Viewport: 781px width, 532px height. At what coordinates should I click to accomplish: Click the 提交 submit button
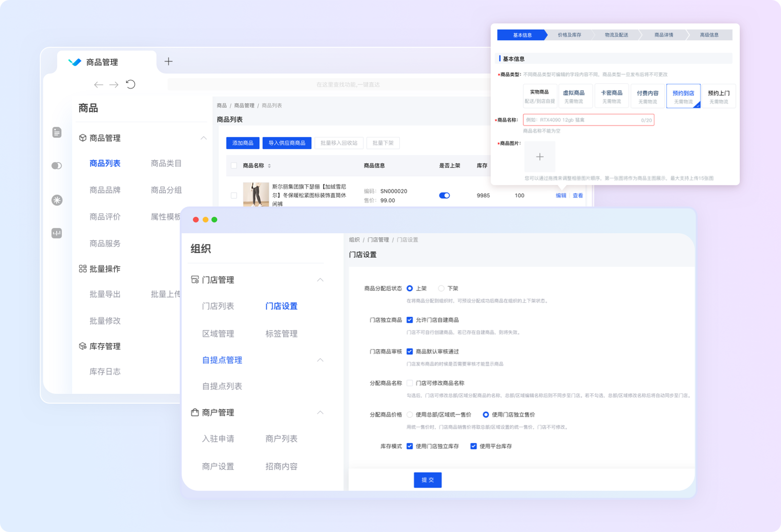tap(428, 480)
